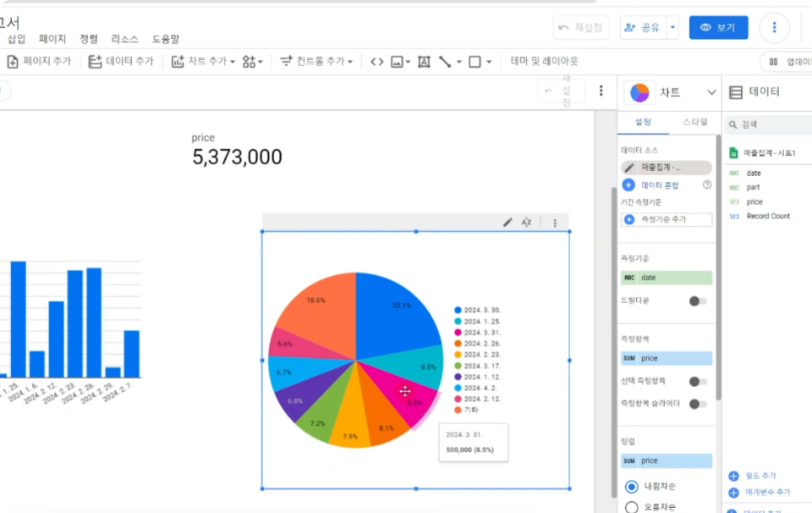Click the 데이터 panel icon
The height and width of the screenshot is (513, 812).
(735, 92)
